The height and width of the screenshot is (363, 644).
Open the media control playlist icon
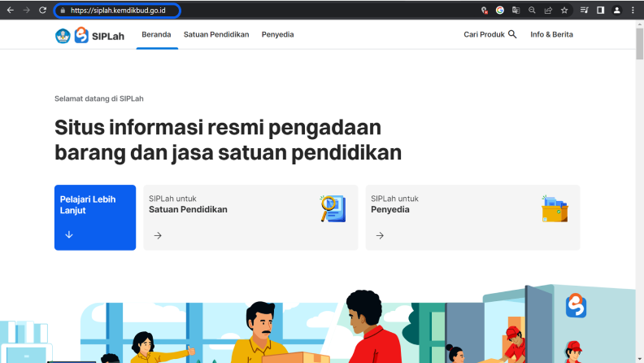[x=584, y=11]
